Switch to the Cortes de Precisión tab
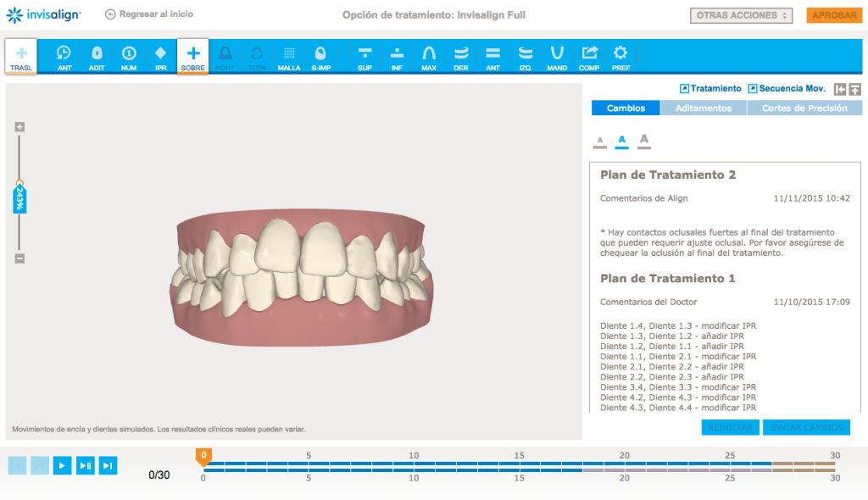The width and height of the screenshot is (868, 500). [x=804, y=108]
